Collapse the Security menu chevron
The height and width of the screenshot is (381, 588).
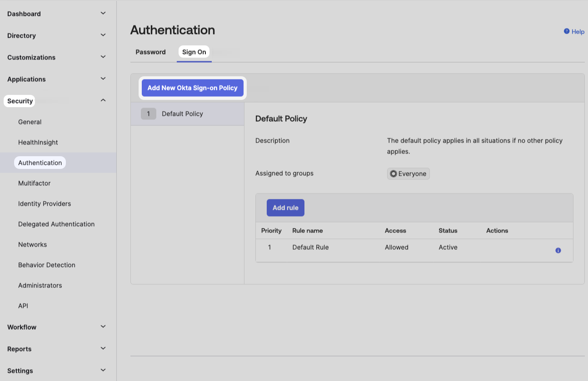[x=103, y=100]
